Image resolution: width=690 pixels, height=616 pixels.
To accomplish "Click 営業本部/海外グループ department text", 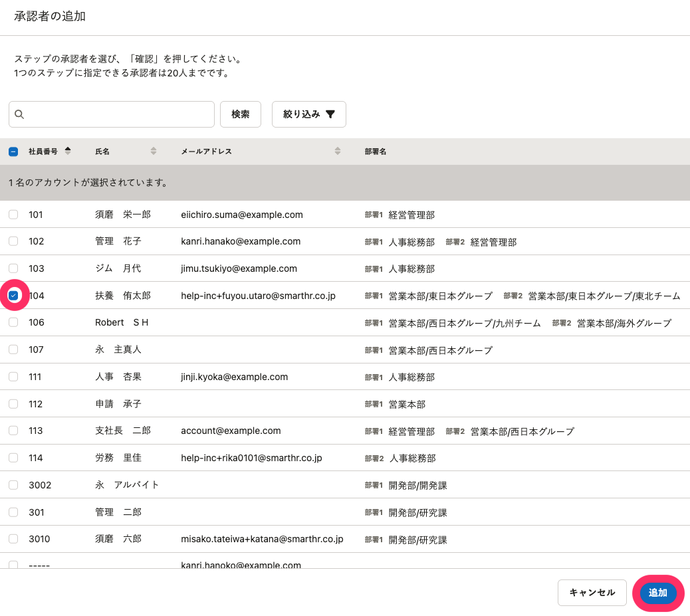I will click(624, 324).
